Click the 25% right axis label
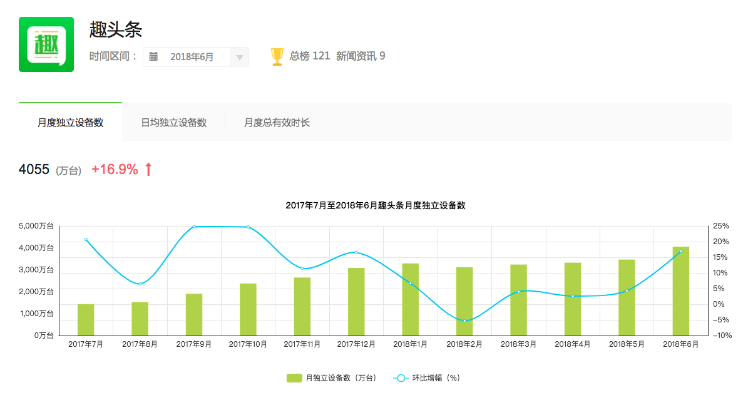 point(721,226)
